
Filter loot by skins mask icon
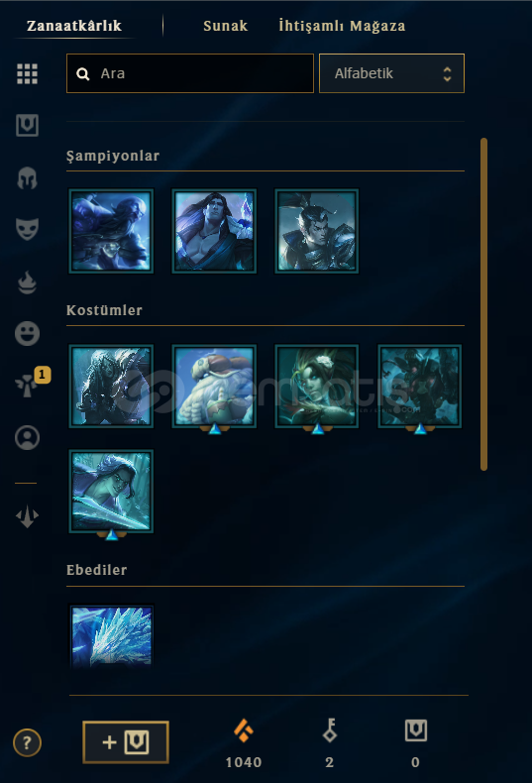(x=27, y=229)
